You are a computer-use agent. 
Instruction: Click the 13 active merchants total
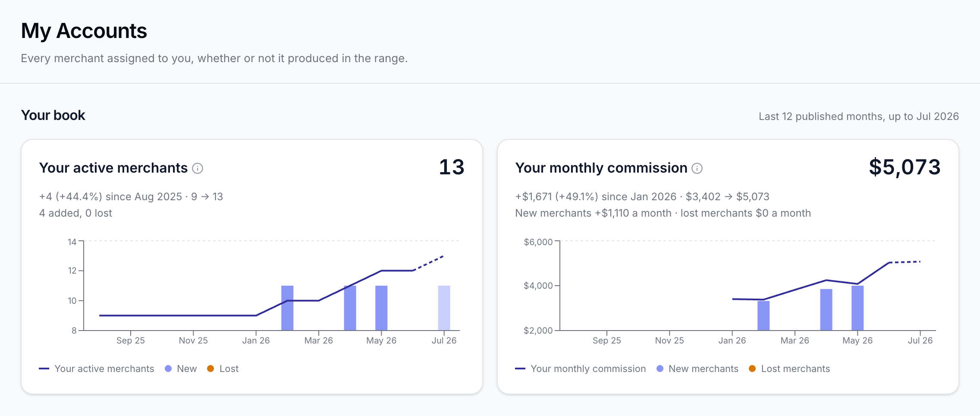click(x=452, y=167)
